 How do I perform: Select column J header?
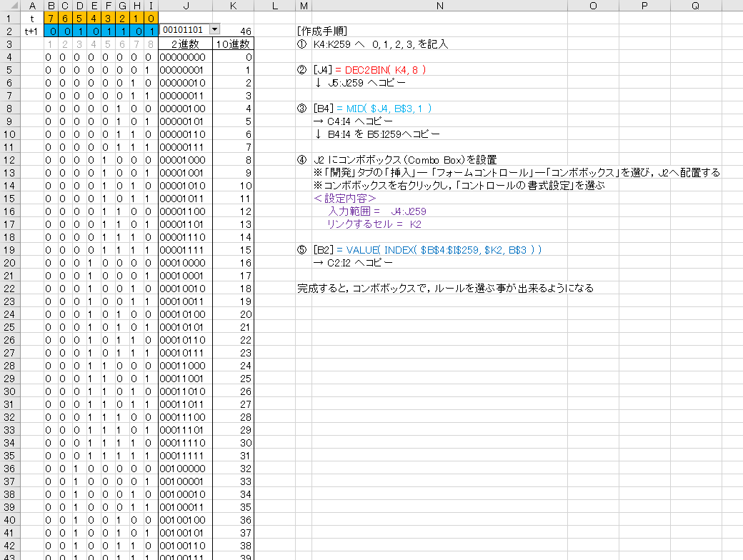point(185,6)
